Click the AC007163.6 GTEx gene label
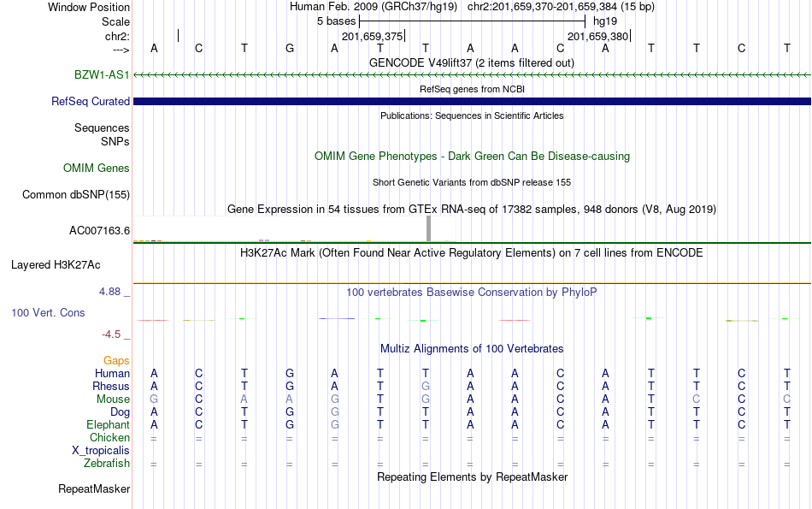Viewport: 812px width, 509px height. click(99, 230)
